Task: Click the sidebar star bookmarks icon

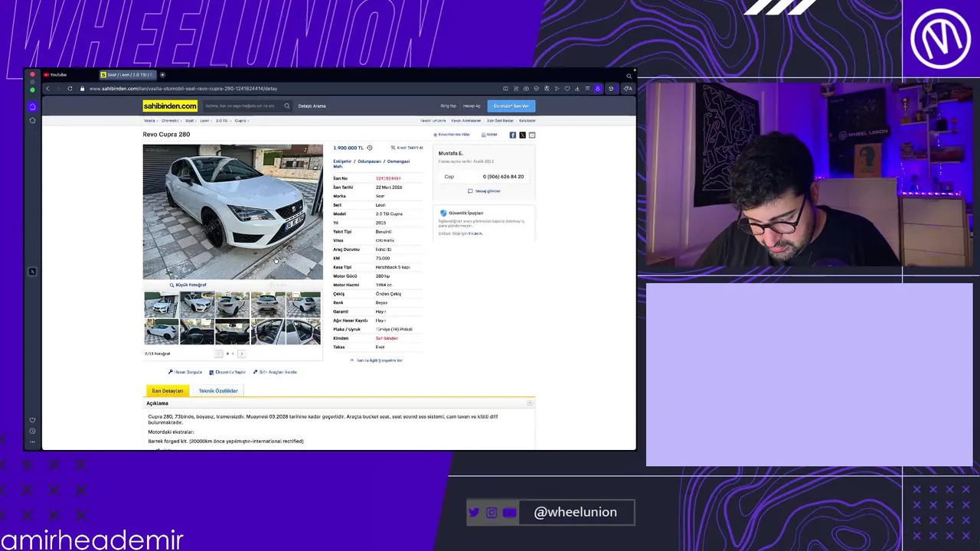Action: pyautogui.click(x=32, y=120)
